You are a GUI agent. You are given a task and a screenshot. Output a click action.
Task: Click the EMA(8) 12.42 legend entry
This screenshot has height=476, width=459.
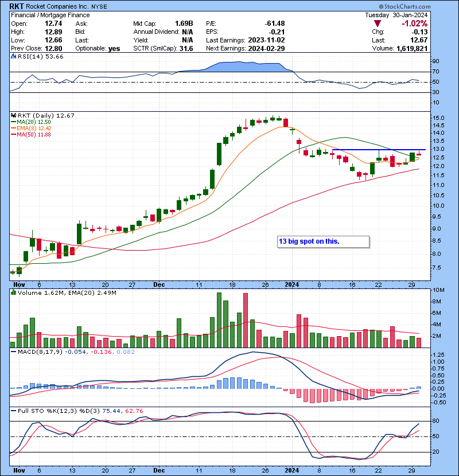click(34, 128)
